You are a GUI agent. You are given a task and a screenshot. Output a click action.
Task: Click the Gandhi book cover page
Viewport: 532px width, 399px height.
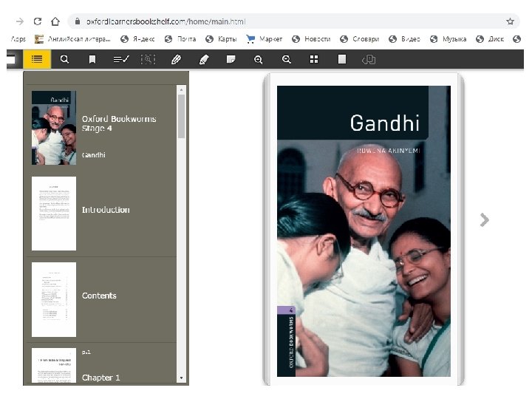pyautogui.click(x=364, y=231)
